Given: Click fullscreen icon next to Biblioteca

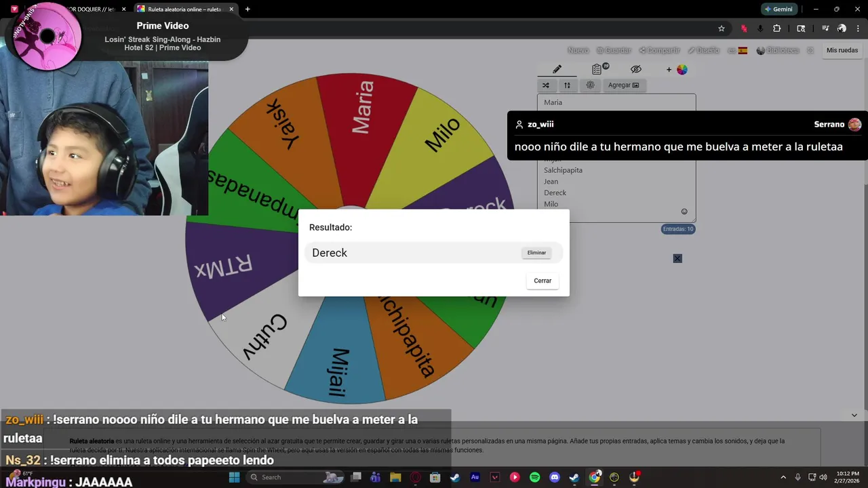Looking at the screenshot, I should 810,51.
